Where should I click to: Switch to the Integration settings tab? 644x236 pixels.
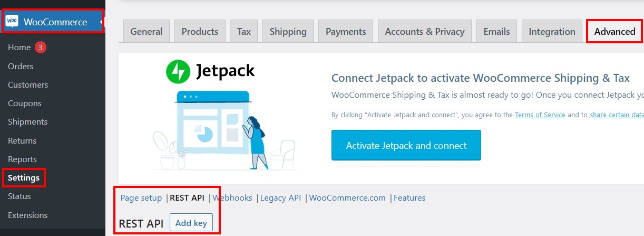tap(552, 32)
